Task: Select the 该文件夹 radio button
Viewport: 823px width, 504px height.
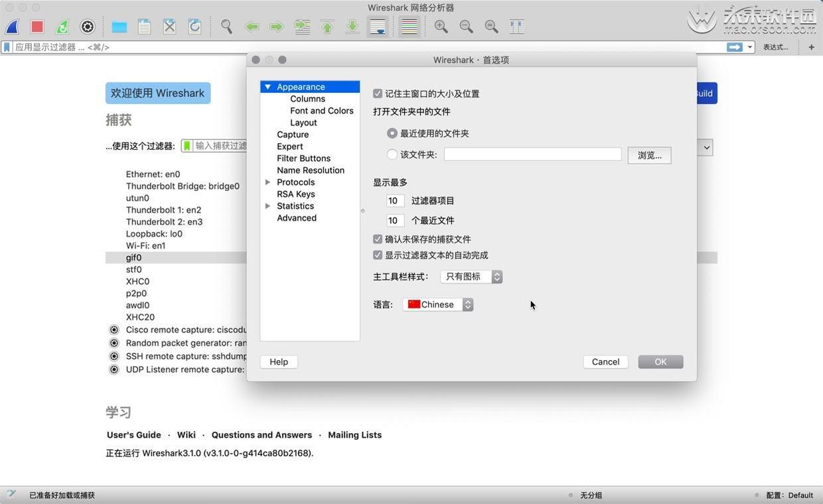Action: [x=392, y=155]
